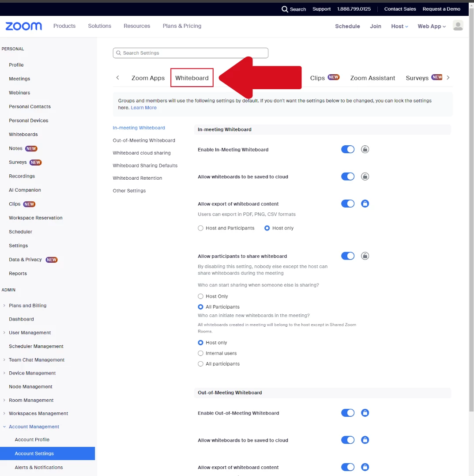Open the Web App dropdown
Image resolution: width=474 pixels, height=476 pixels.
(432, 26)
